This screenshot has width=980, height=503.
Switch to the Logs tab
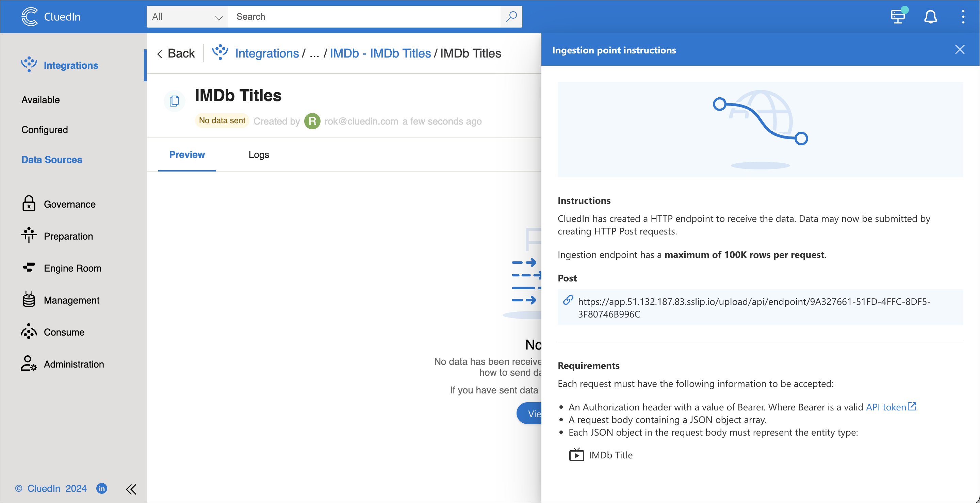coord(259,155)
